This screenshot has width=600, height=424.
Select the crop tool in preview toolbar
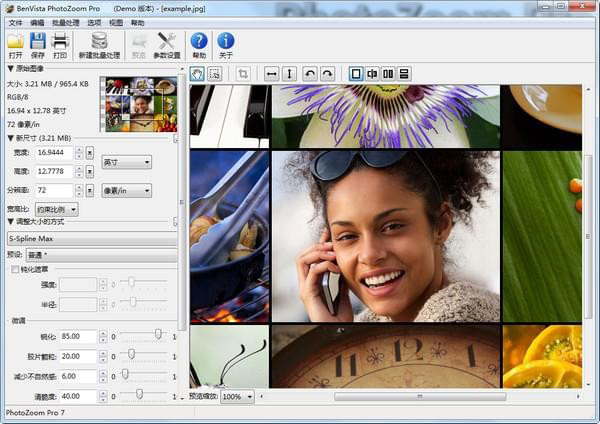pos(243,74)
